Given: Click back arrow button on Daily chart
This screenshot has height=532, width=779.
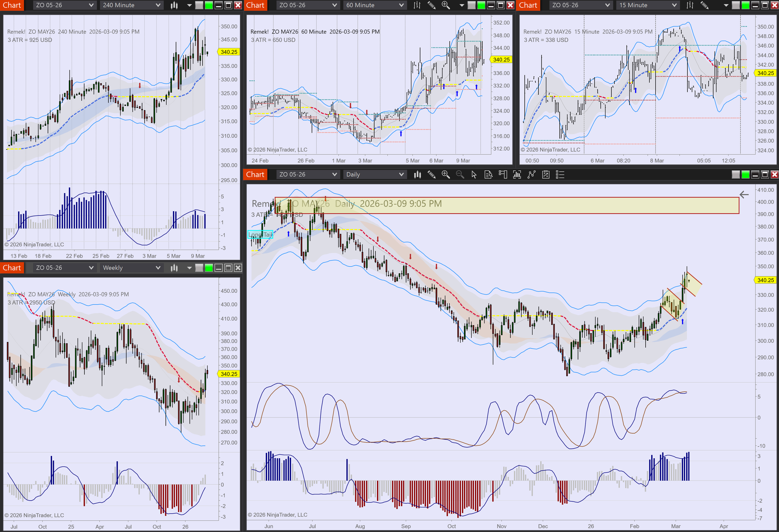Looking at the screenshot, I should [x=744, y=195].
